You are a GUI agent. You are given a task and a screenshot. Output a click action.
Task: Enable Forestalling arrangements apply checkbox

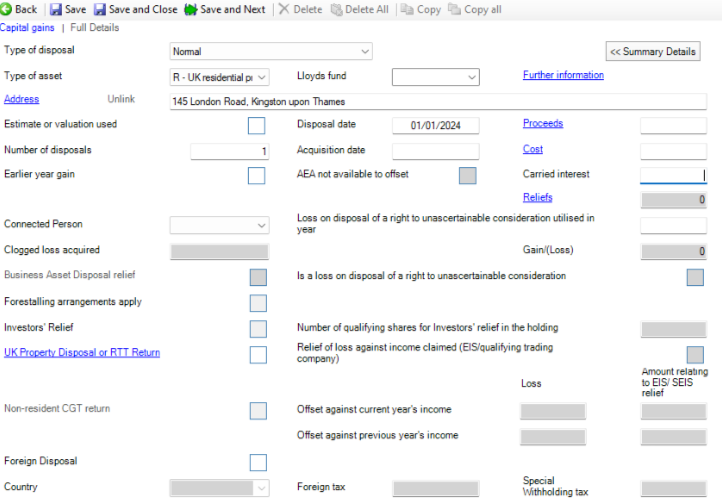click(x=258, y=303)
